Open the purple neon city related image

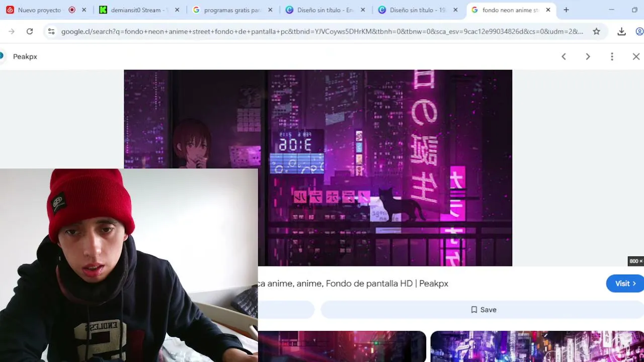tap(537, 346)
